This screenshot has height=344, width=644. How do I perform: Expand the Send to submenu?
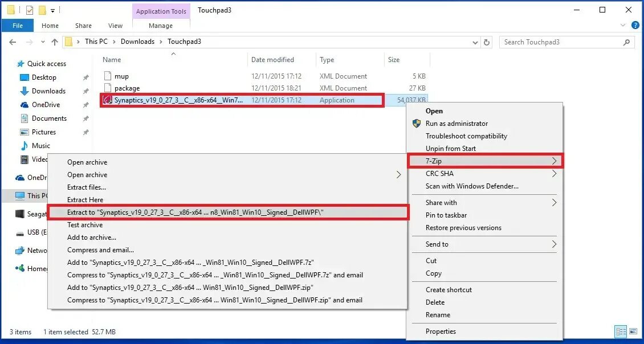pos(486,244)
